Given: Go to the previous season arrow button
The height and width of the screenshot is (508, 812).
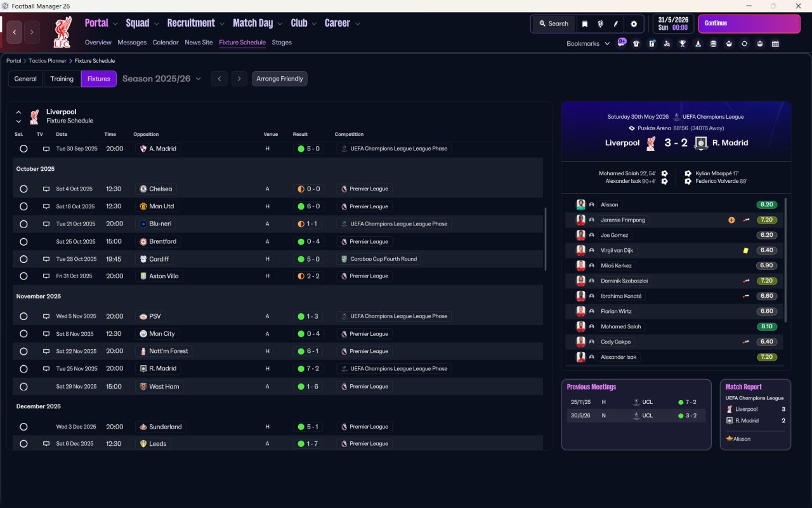Looking at the screenshot, I should (219, 79).
